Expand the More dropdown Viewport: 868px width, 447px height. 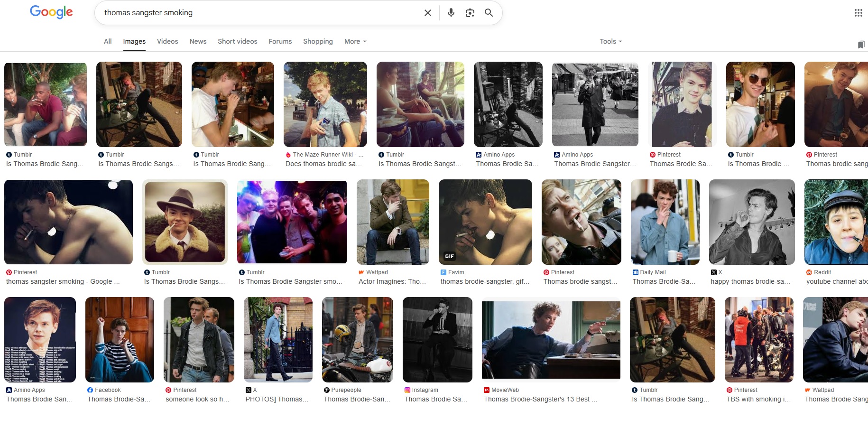point(355,41)
